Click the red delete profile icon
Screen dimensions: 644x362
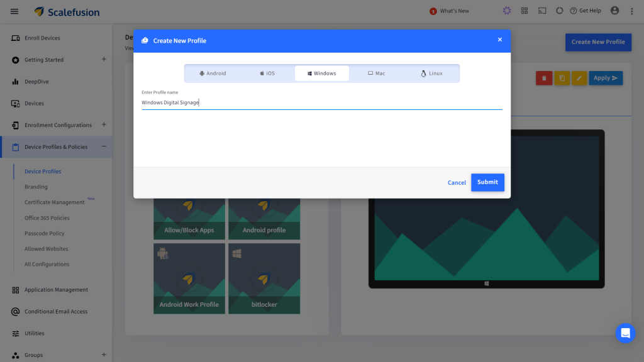[x=544, y=78]
